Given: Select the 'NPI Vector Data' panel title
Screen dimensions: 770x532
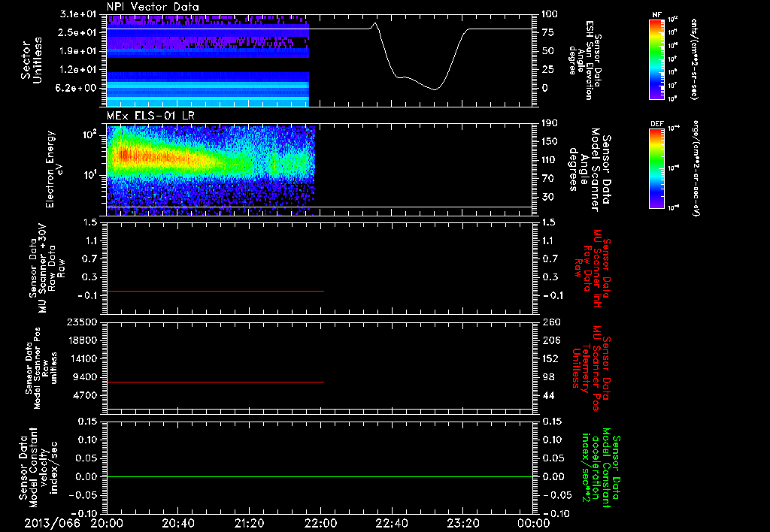Looking at the screenshot, I should (x=153, y=7).
